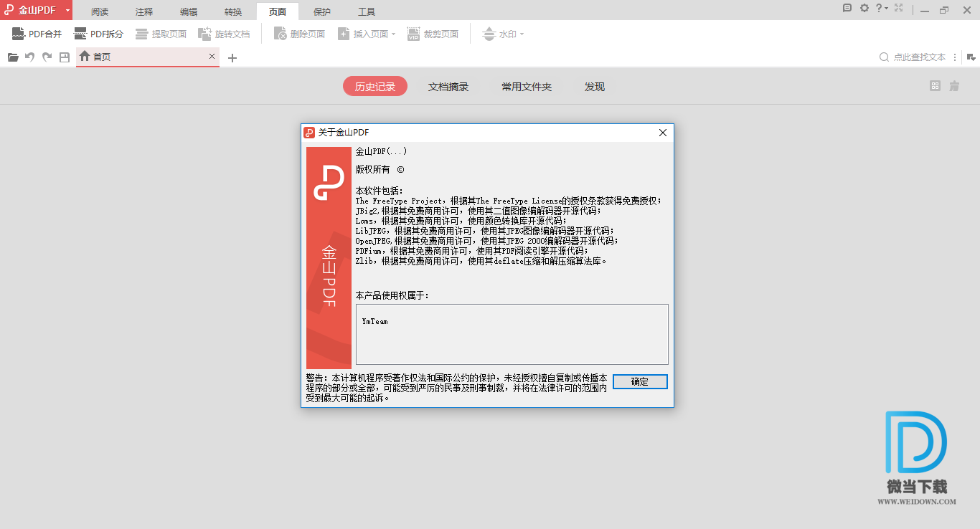Click the JBig2 license line
Image resolution: width=980 pixels, height=529 pixels.
479,211
